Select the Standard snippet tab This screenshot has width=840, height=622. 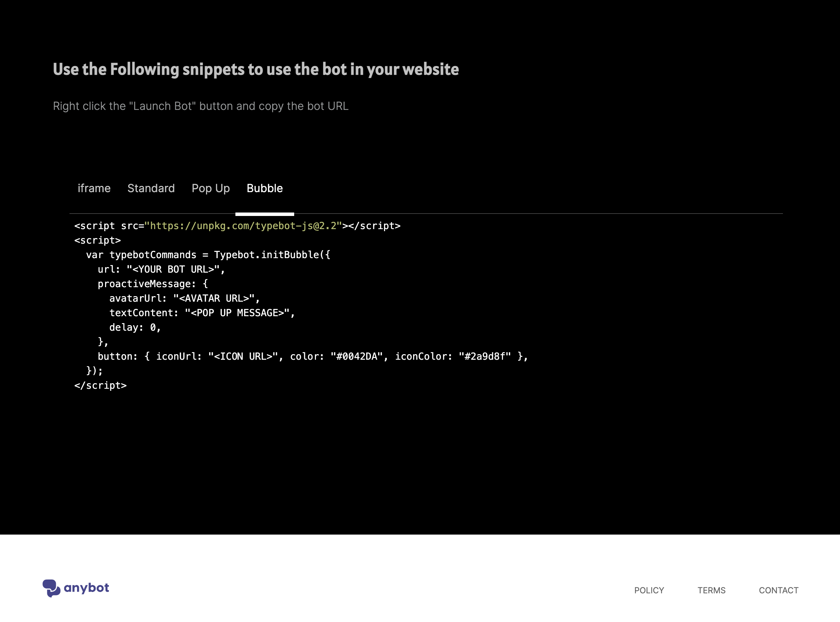pyautogui.click(x=151, y=188)
